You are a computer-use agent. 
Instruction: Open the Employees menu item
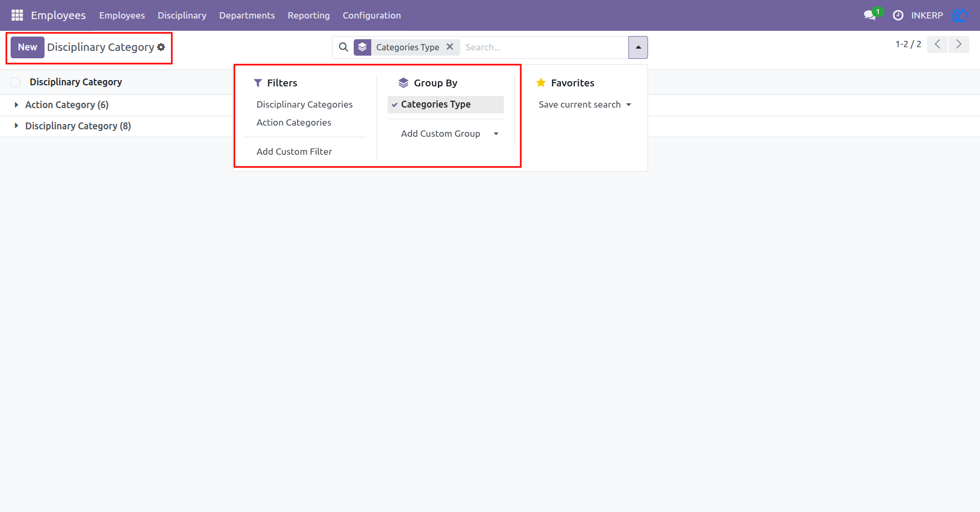click(x=122, y=15)
